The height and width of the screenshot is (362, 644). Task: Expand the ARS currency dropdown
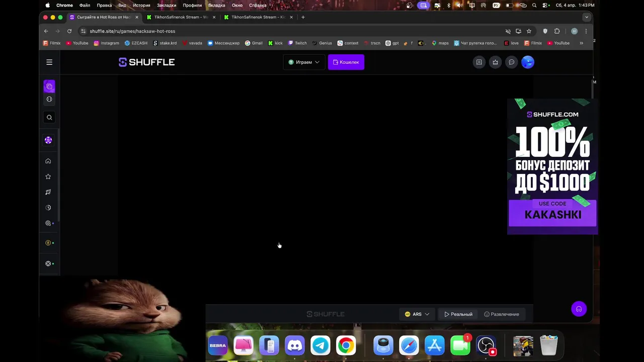coord(417,314)
